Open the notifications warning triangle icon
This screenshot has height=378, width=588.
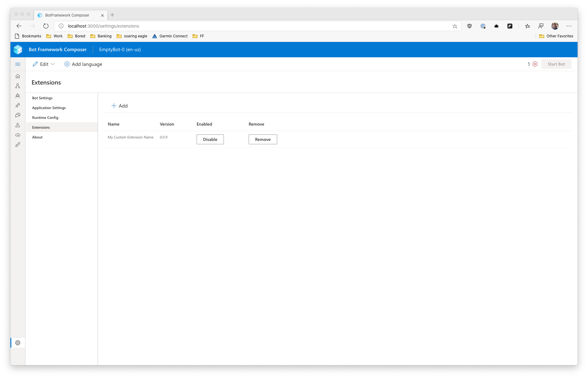(18, 125)
